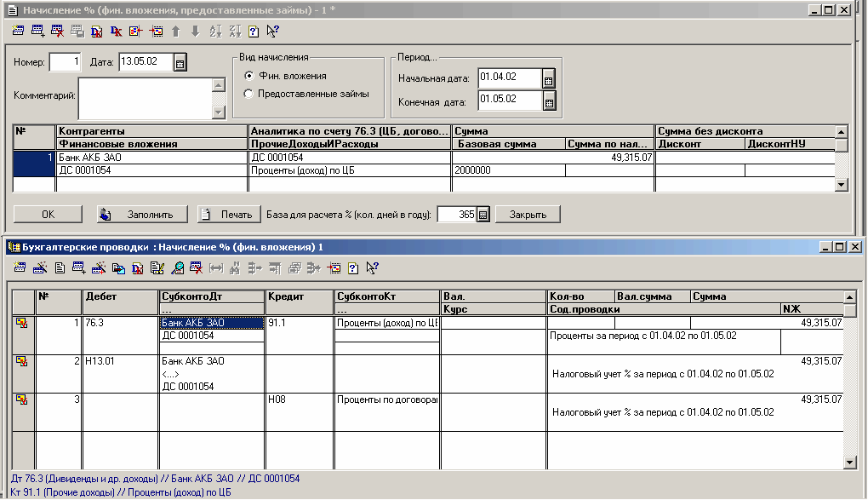868x500 pixels.
Task: Click the row icon of posting number 1
Action: click(x=21, y=323)
